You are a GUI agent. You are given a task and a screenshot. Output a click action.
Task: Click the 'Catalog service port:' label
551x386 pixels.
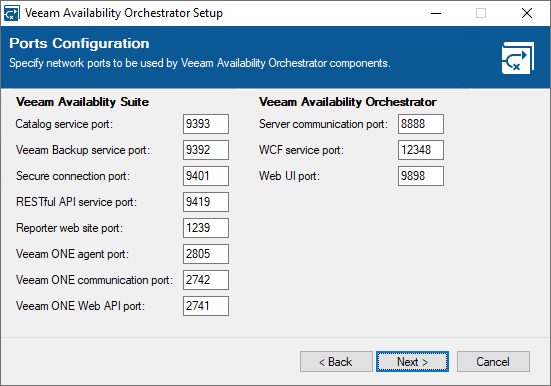pyautogui.click(x=64, y=124)
